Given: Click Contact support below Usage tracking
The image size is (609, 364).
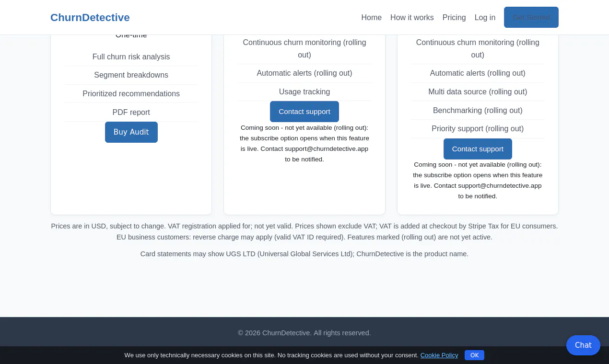Looking at the screenshot, I should click(x=304, y=112).
